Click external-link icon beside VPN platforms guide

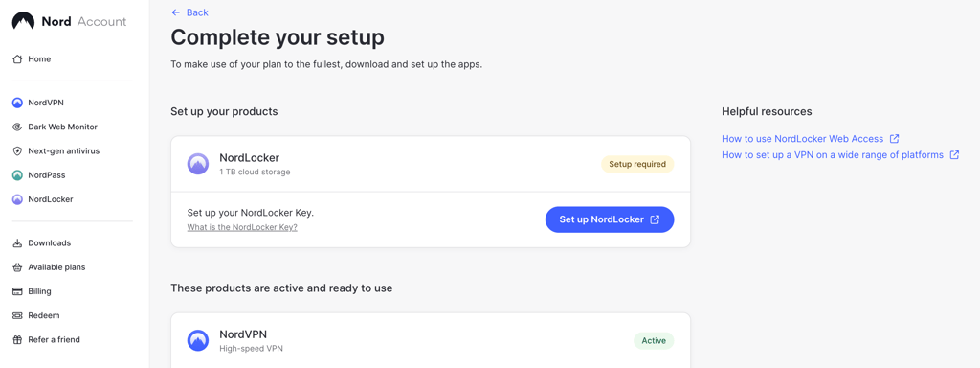(x=954, y=155)
